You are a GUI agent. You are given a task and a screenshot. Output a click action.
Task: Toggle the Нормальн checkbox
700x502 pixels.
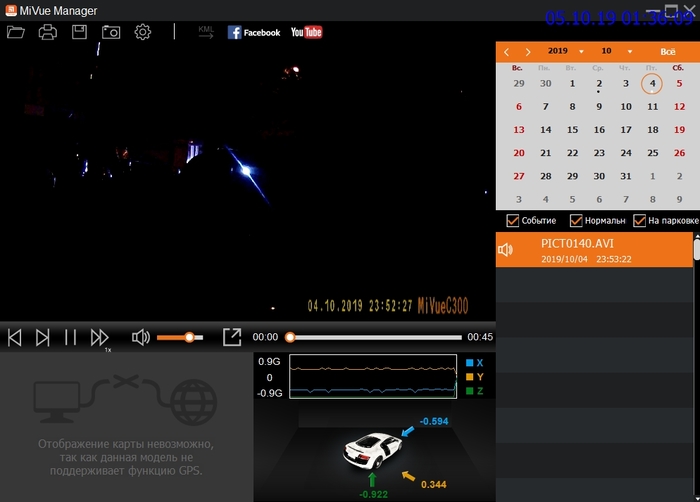576,221
